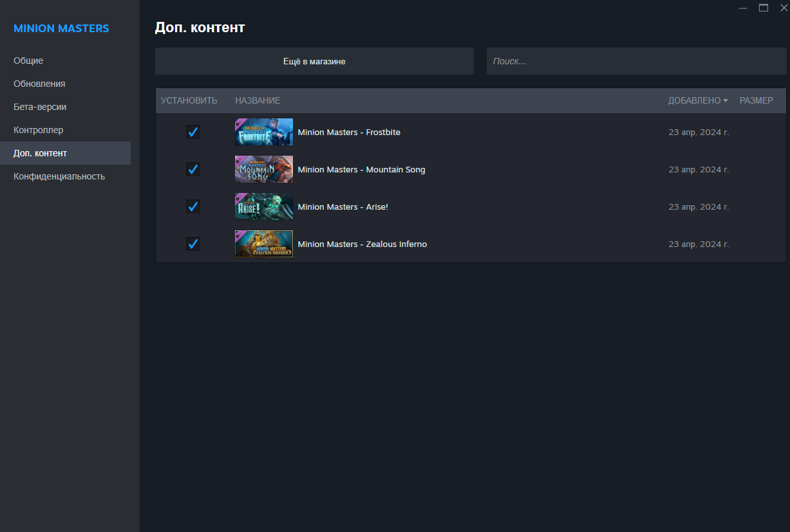Close the properties window
Screen dimensions: 790x532
[x=784, y=8]
